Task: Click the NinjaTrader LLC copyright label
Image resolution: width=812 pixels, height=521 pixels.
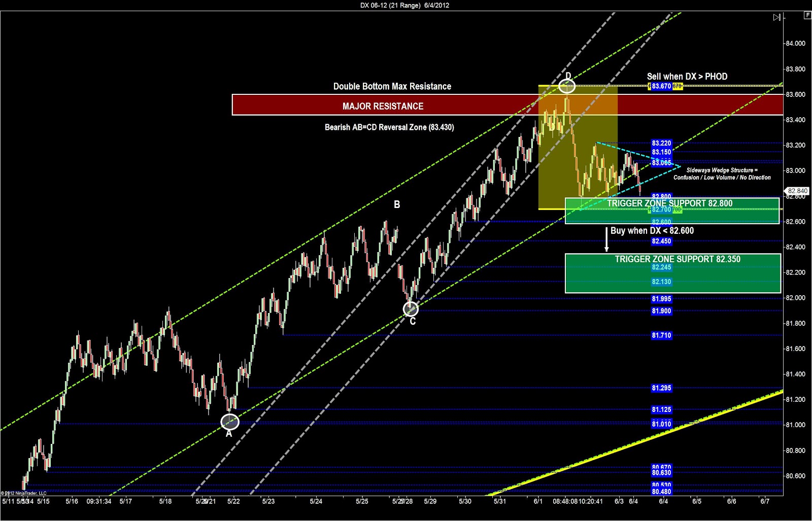Action: 23,492
